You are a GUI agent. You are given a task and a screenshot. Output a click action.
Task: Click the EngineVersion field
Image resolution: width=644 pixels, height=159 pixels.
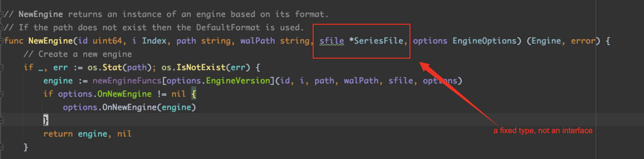pyautogui.click(x=238, y=81)
